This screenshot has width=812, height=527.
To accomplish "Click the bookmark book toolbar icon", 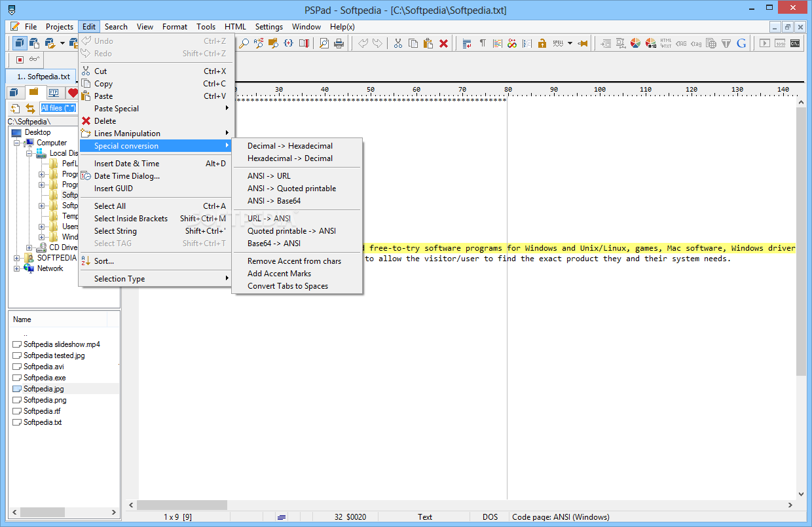I will [x=304, y=43].
